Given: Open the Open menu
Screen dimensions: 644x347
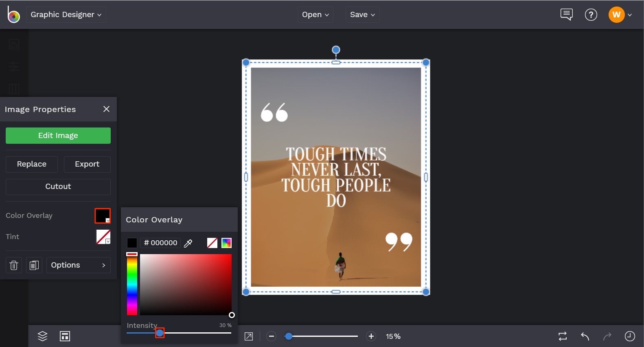Looking at the screenshot, I should click(315, 15).
